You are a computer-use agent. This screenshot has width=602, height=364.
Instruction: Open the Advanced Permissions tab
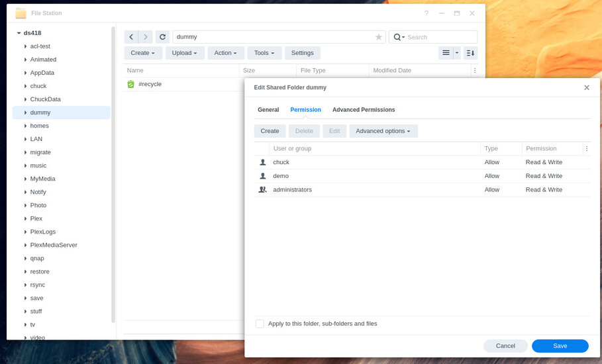click(x=364, y=110)
